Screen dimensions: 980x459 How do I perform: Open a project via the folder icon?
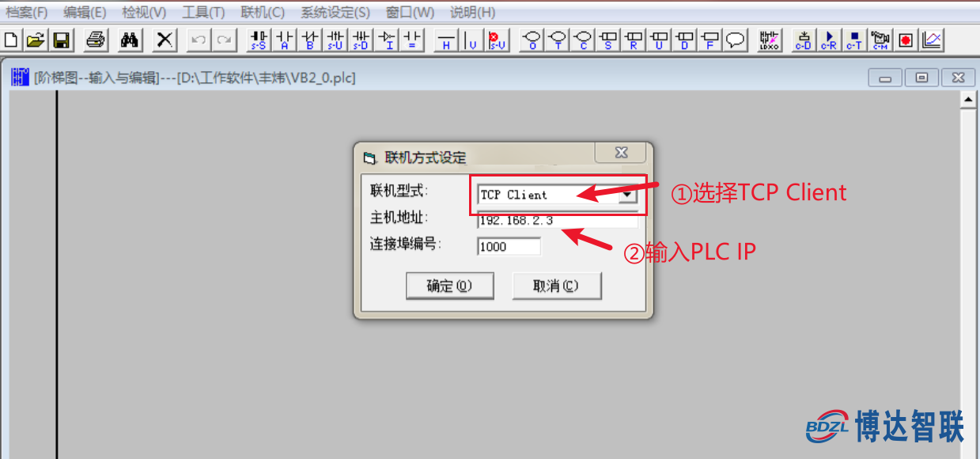(x=35, y=40)
